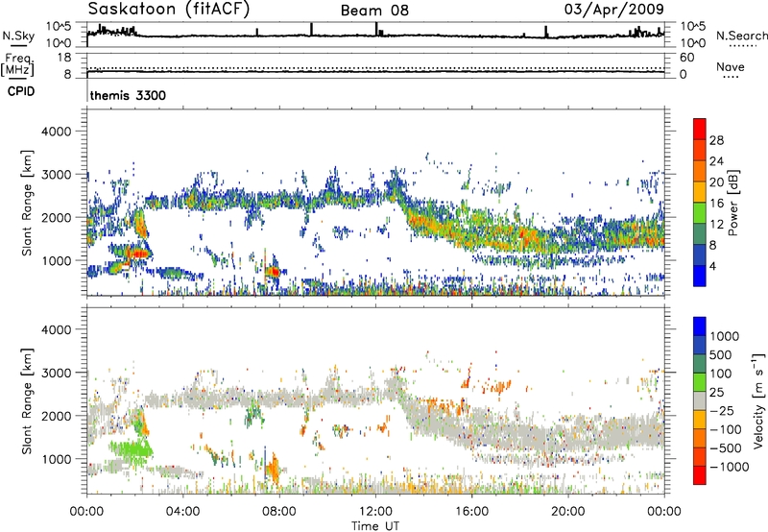Click the '12:00' time axis label

click(375, 512)
